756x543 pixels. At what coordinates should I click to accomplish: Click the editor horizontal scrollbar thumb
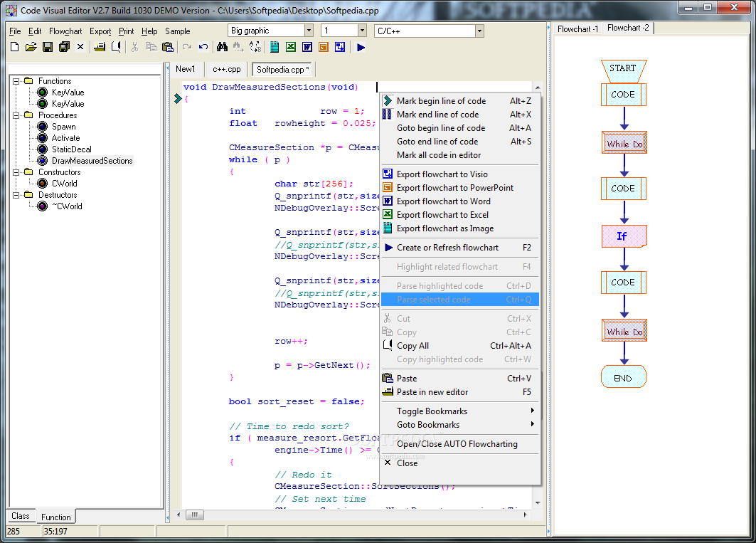point(194,515)
